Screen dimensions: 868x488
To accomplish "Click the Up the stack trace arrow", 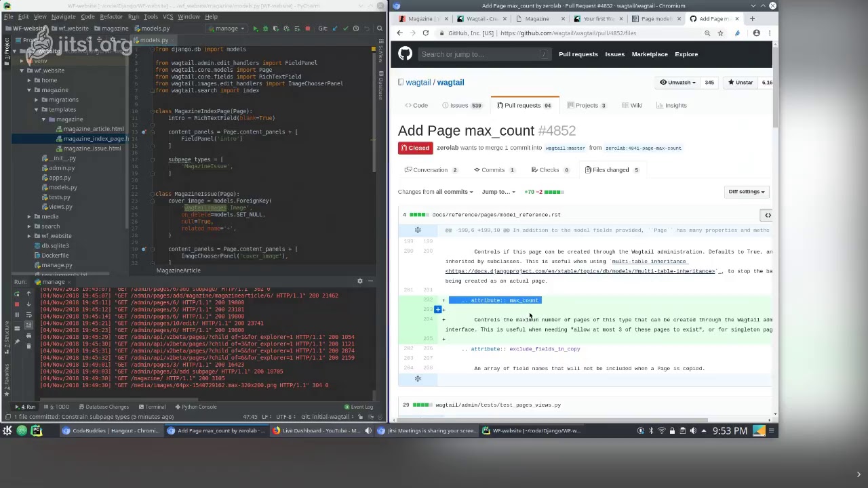I will pyautogui.click(x=28, y=293).
